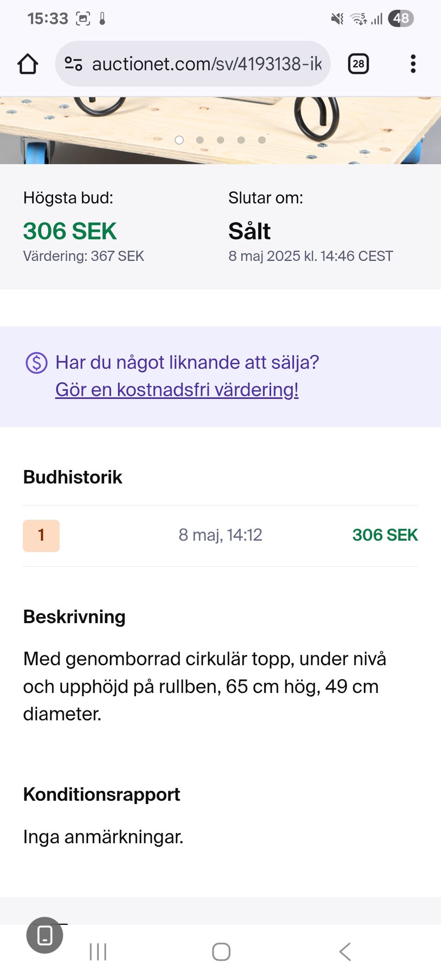Tap bidder number 1 badge

click(41, 535)
